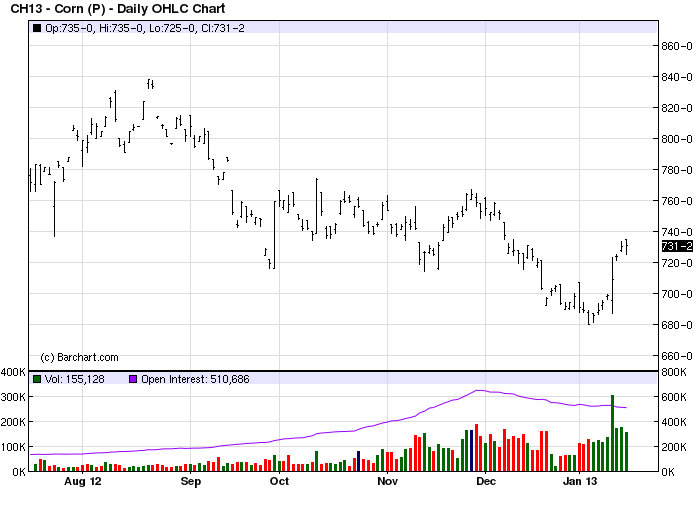The height and width of the screenshot is (512, 700).
Task: Select the Nov date axis label
Action: [388, 481]
